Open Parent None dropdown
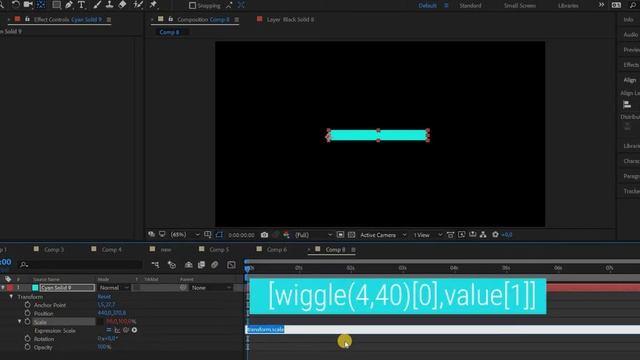The image size is (640, 360). point(211,288)
